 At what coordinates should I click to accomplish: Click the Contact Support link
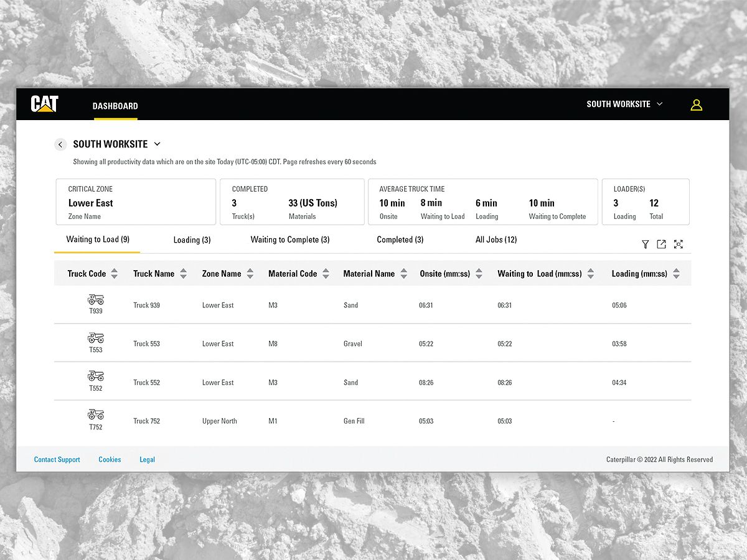click(57, 460)
